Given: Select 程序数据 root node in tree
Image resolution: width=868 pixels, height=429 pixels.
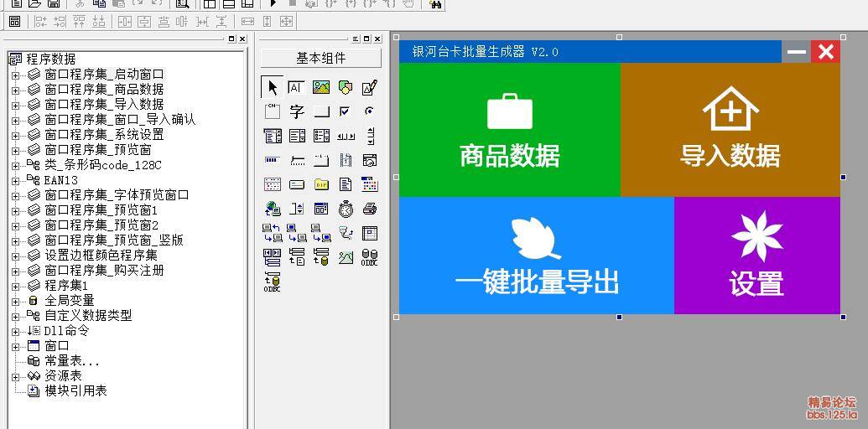Looking at the screenshot, I should [51, 59].
